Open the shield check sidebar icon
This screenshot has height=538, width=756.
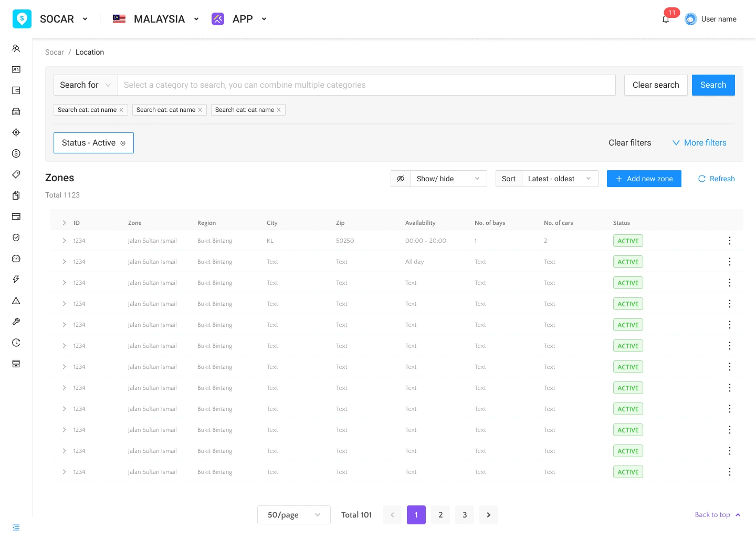pos(16,237)
